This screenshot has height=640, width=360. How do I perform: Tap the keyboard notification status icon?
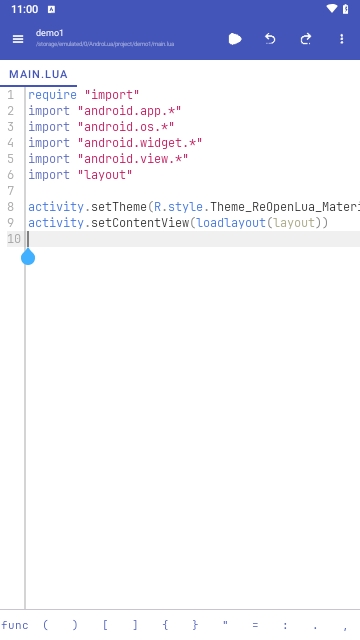[51, 9]
